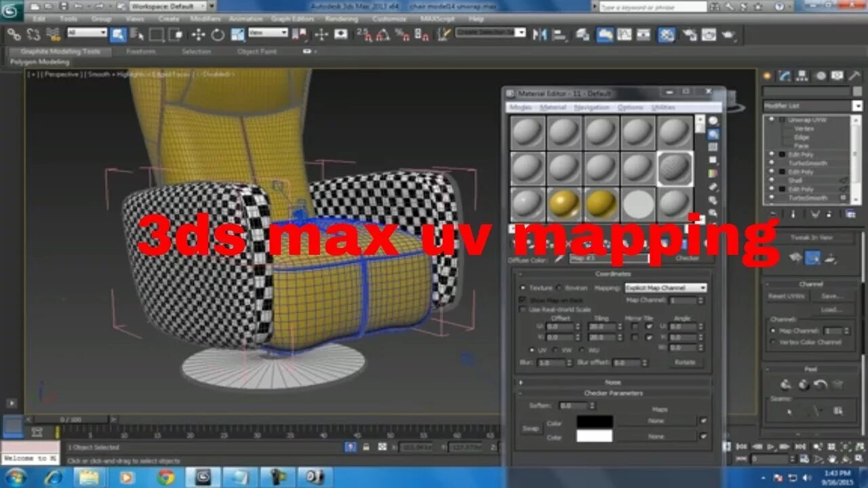
Task: Expand the Noise rollout
Action: click(x=613, y=382)
